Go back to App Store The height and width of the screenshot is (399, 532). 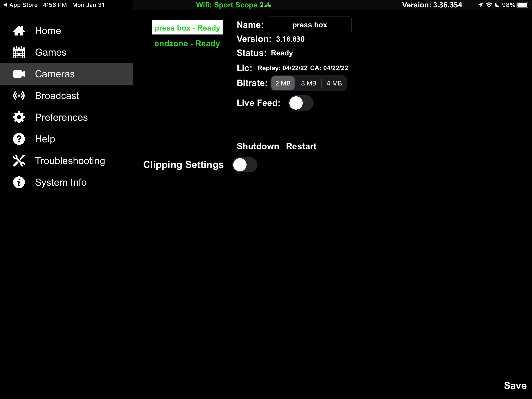(x=20, y=5)
